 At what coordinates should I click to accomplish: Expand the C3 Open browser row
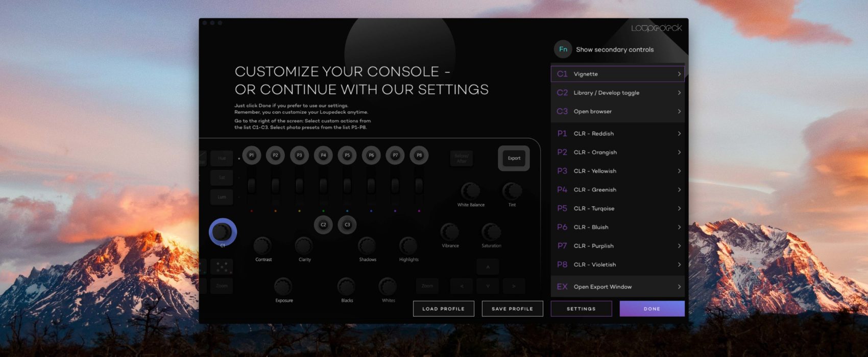point(618,111)
